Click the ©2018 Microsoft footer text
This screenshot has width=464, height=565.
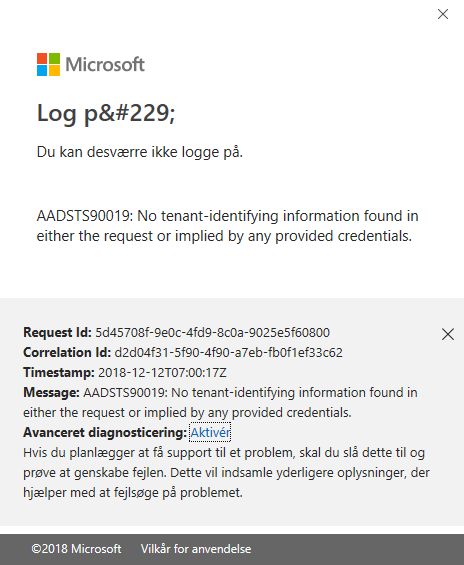(76, 549)
